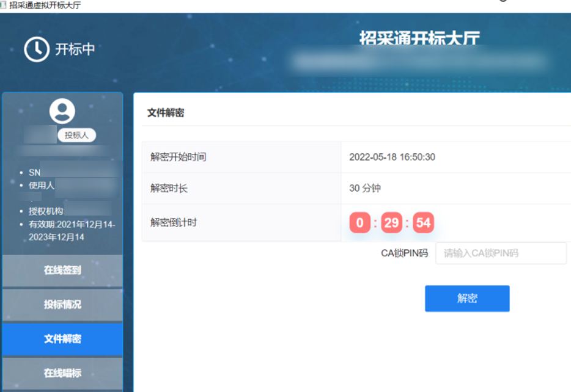This screenshot has height=392, width=571.
Task: Click the 文件解密 panel heading
Action: (166, 112)
